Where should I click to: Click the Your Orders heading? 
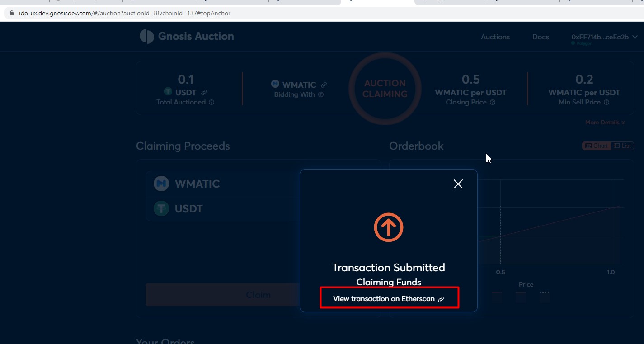tap(165, 341)
